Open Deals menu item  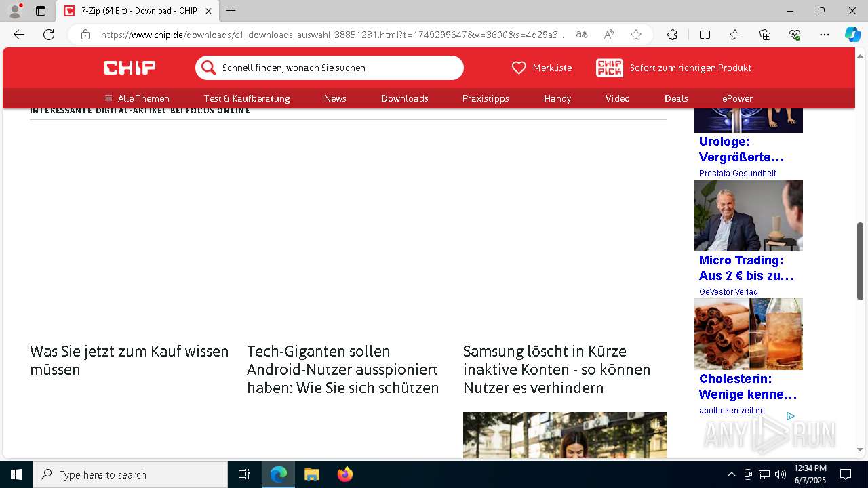point(676,98)
